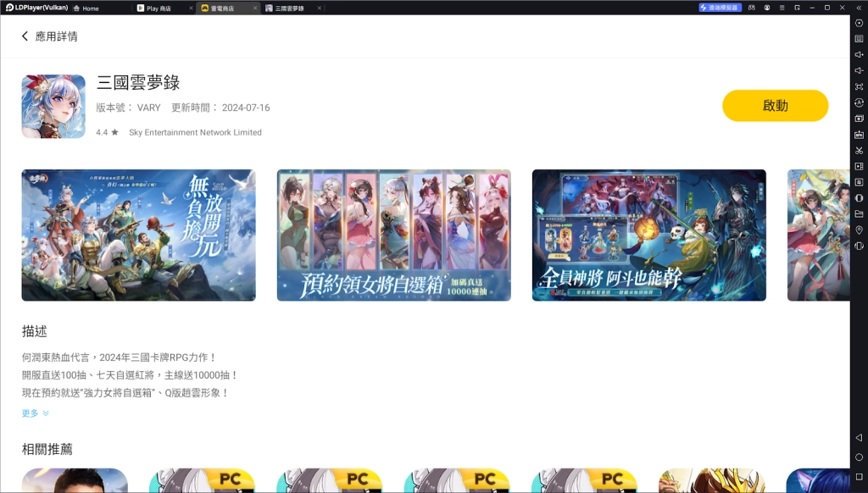Image resolution: width=868 pixels, height=493 pixels.
Task: Click the 相關推薦 heading
Action: (47, 449)
